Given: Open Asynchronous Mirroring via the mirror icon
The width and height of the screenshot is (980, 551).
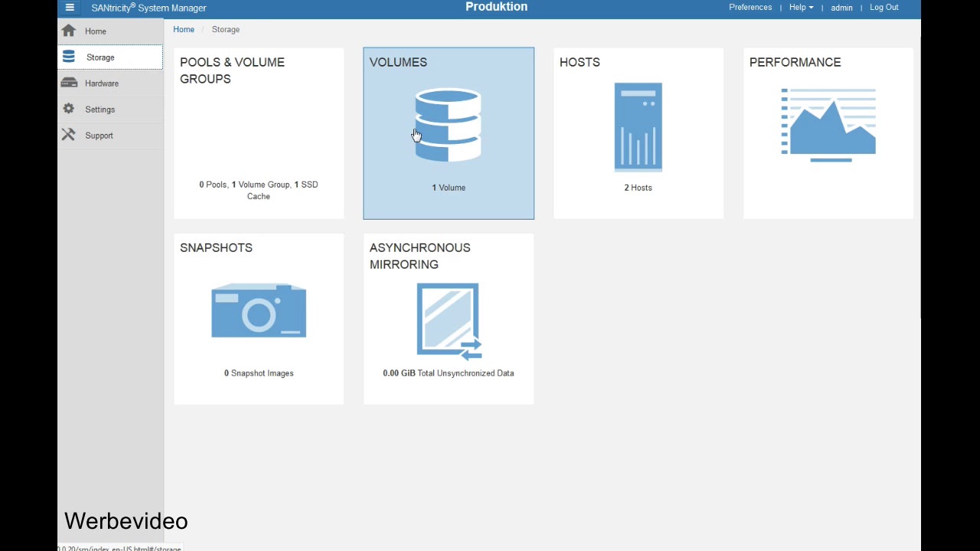Looking at the screenshot, I should coord(449,321).
